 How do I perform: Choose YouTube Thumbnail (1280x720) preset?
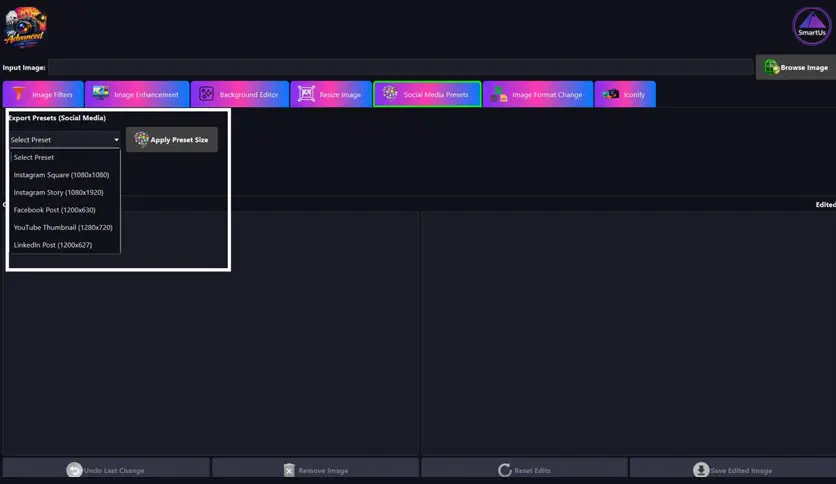tap(65, 228)
